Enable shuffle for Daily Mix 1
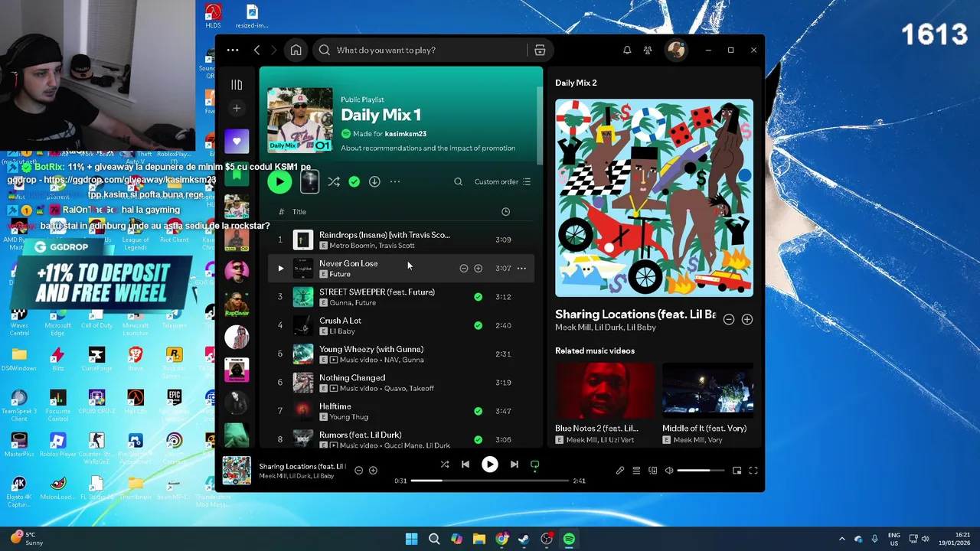The height and width of the screenshot is (551, 980). pos(334,181)
